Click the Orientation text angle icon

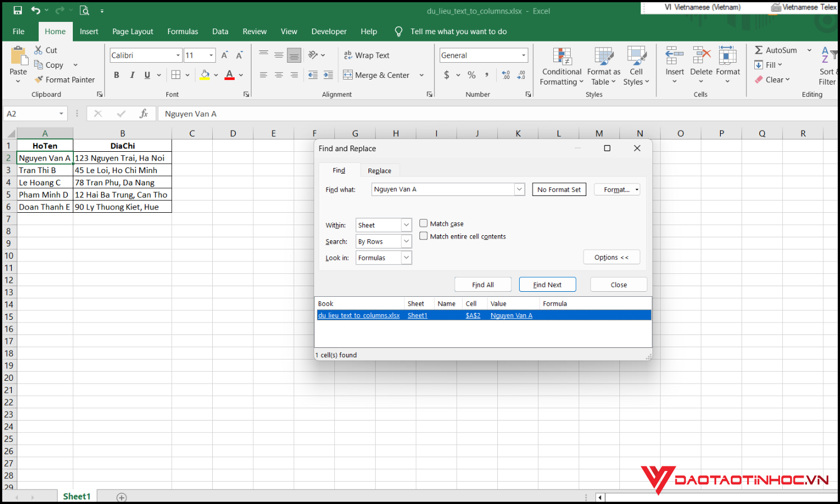314,55
